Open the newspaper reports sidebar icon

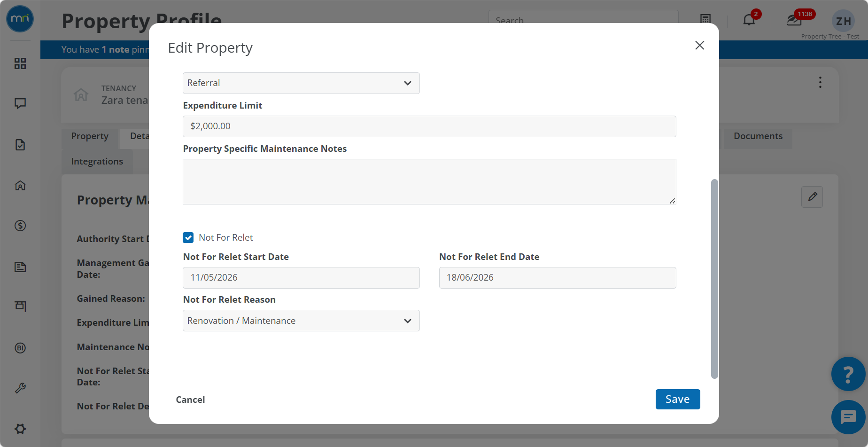20,267
